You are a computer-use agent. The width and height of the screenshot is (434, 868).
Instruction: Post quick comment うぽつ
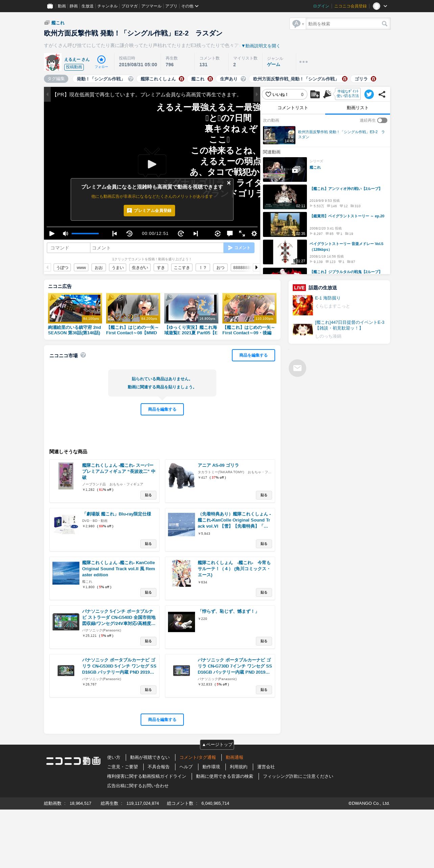pos(62,267)
